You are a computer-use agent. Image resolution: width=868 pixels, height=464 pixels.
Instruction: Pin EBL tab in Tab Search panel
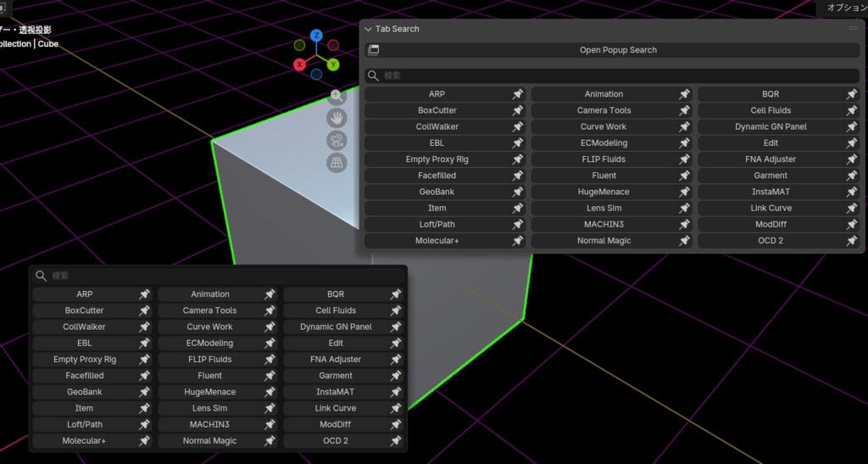point(518,143)
